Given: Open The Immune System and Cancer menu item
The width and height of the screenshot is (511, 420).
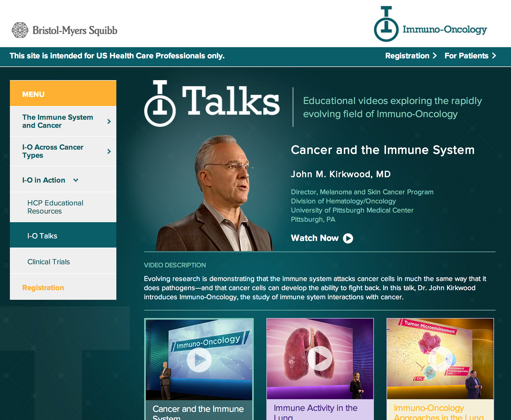Looking at the screenshot, I should point(63,121).
